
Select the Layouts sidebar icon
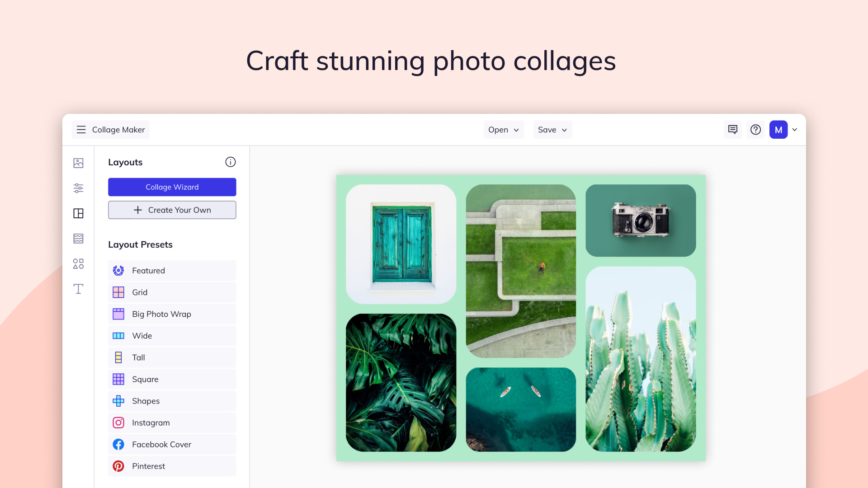(x=78, y=213)
